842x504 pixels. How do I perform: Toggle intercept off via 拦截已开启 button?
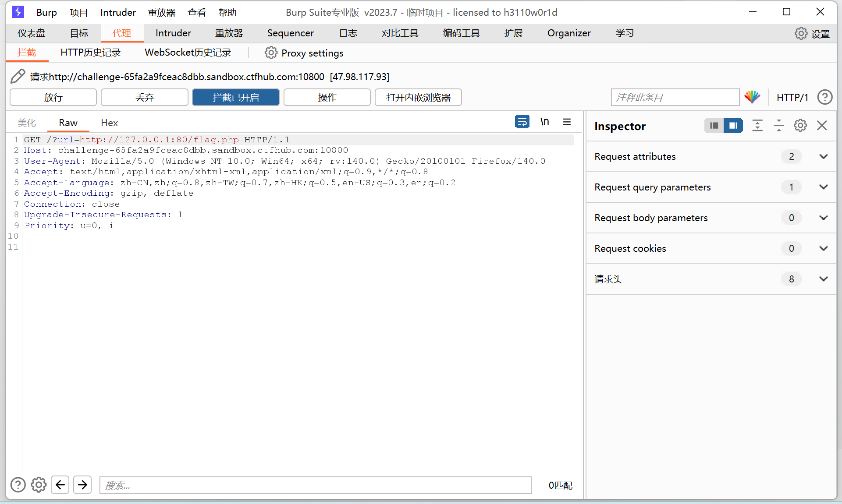pos(235,97)
